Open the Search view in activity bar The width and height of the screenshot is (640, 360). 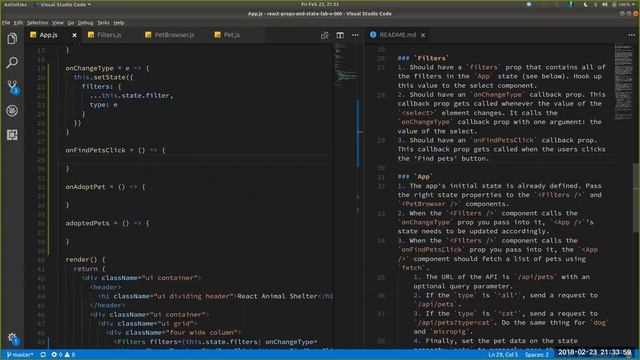coord(12,62)
